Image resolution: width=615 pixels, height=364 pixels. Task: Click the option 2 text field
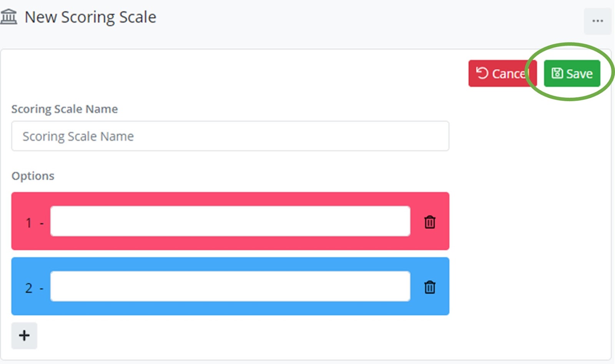(x=230, y=286)
